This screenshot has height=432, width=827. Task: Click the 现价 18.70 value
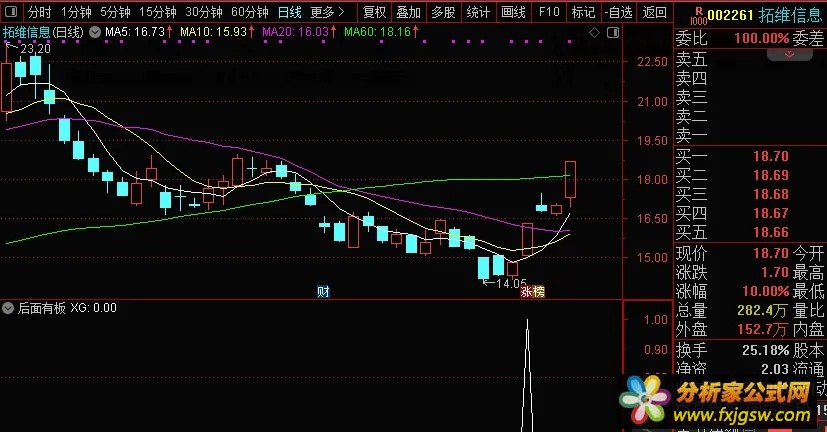tap(771, 253)
